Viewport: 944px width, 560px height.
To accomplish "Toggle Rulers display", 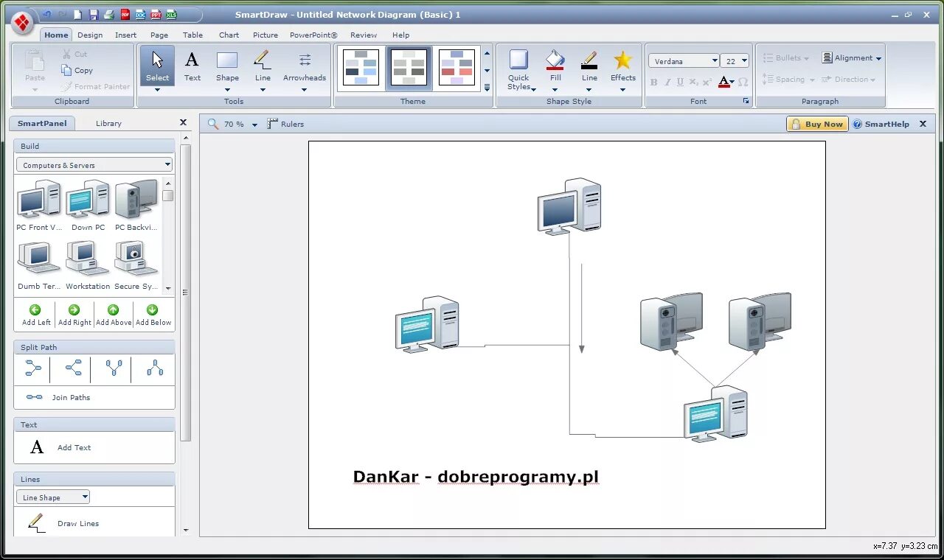I will [285, 124].
